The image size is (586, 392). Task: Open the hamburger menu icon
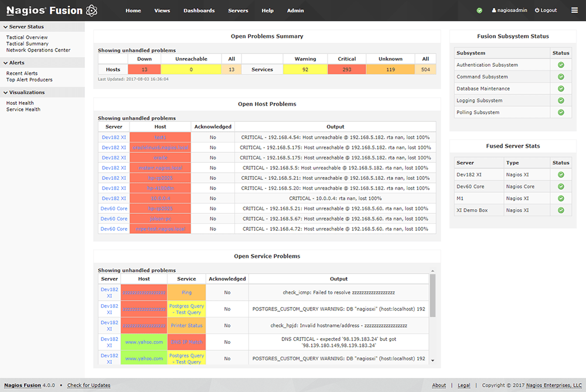[x=574, y=11]
